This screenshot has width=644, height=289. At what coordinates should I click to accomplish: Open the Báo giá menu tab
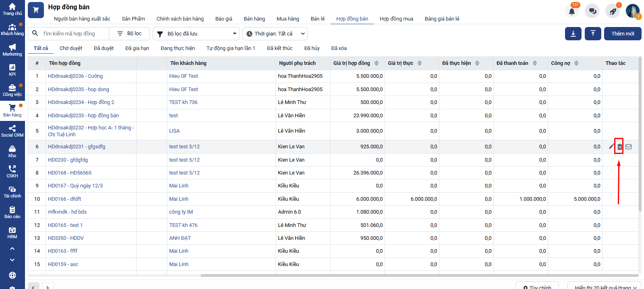(224, 19)
